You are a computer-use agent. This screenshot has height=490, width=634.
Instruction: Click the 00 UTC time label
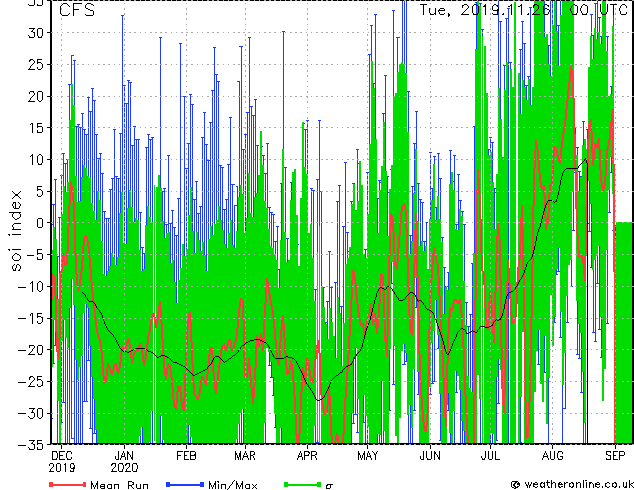(x=599, y=10)
